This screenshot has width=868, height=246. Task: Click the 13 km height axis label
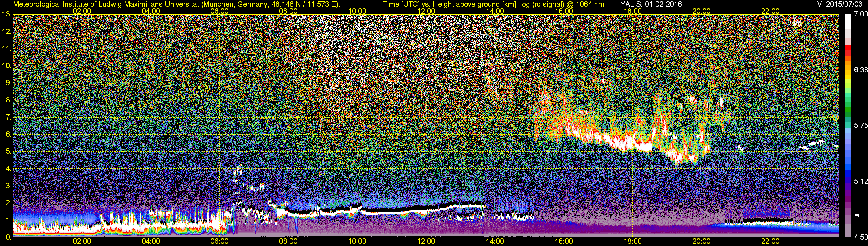point(6,14)
